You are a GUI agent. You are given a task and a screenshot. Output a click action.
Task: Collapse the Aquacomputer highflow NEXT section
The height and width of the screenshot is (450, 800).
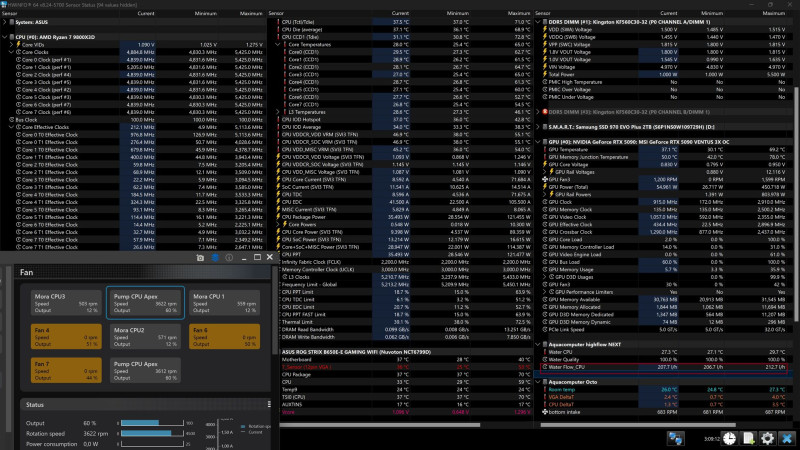click(538, 344)
